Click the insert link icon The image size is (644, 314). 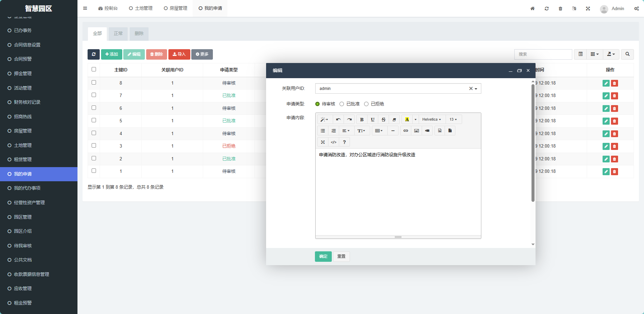pos(406,131)
